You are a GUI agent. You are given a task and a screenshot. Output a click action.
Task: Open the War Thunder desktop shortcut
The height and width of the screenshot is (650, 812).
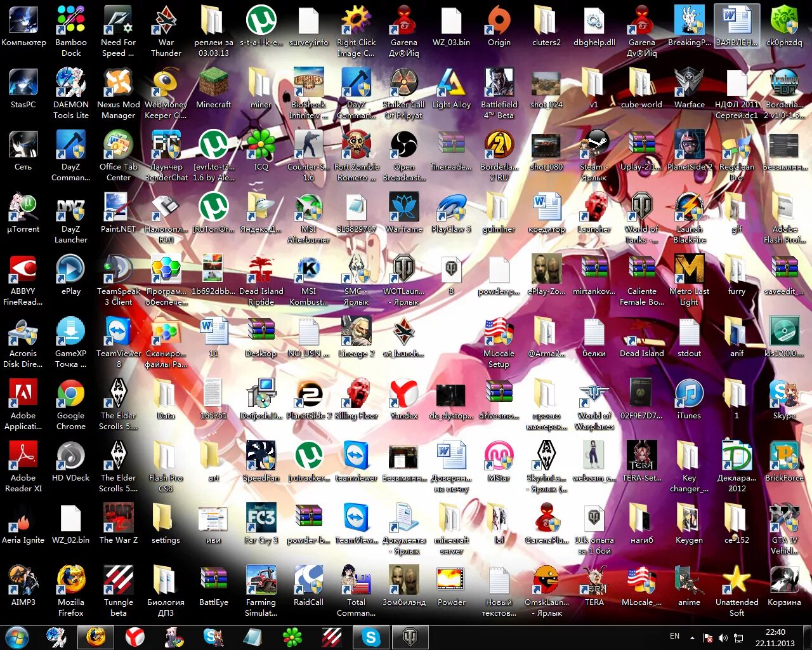coord(166,31)
